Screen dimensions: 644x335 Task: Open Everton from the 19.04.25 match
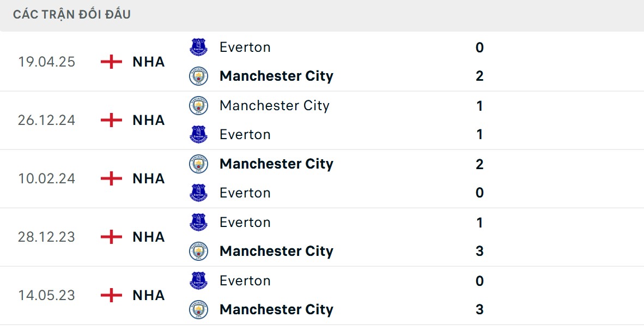pos(245,47)
